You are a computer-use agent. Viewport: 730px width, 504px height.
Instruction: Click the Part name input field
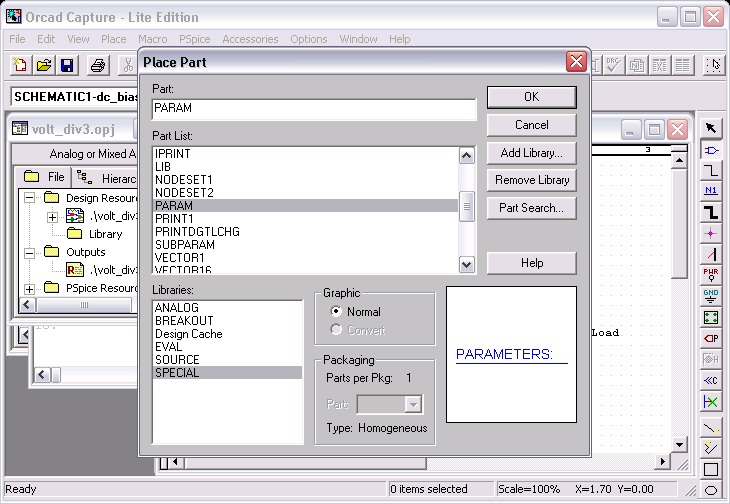point(314,109)
